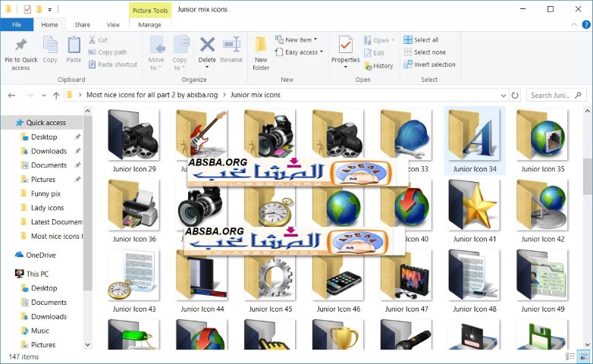Collapse the ribbon with chevron
Image resolution: width=593 pixels, height=364 pixels.
coord(574,24)
